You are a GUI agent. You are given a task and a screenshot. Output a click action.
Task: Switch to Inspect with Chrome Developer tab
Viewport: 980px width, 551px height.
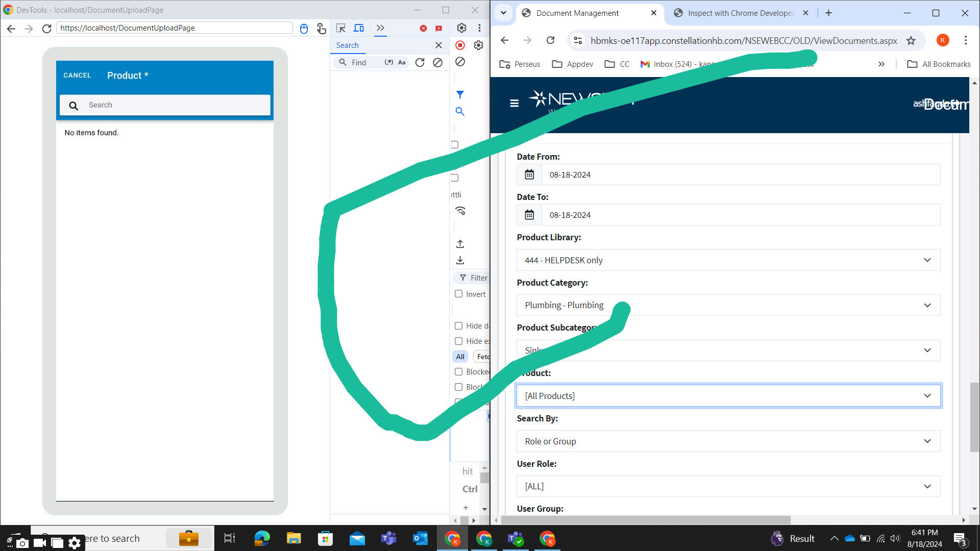tap(740, 13)
